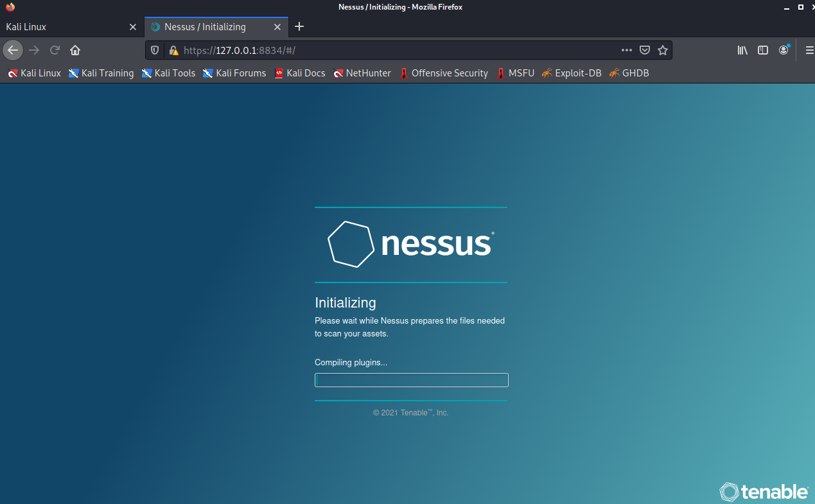815x504 pixels.
Task: Open the page actions three-dot menu
Action: point(627,50)
